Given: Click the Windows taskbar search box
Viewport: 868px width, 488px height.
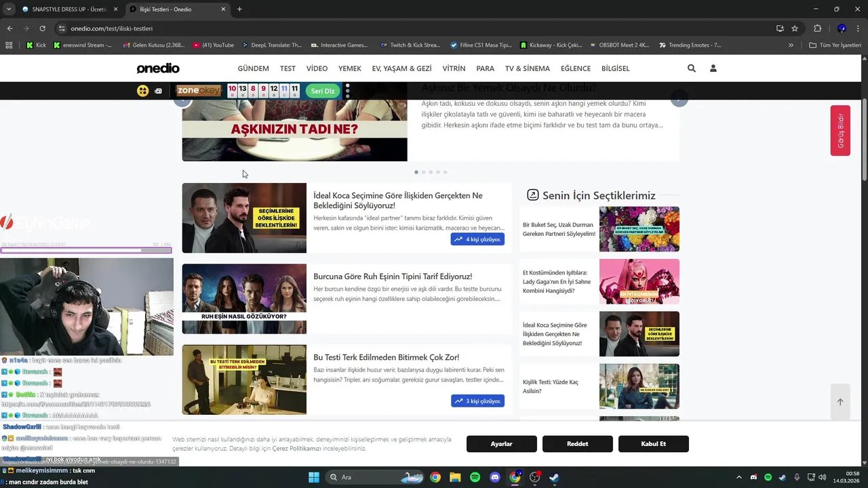Looking at the screenshot, I should click(374, 477).
